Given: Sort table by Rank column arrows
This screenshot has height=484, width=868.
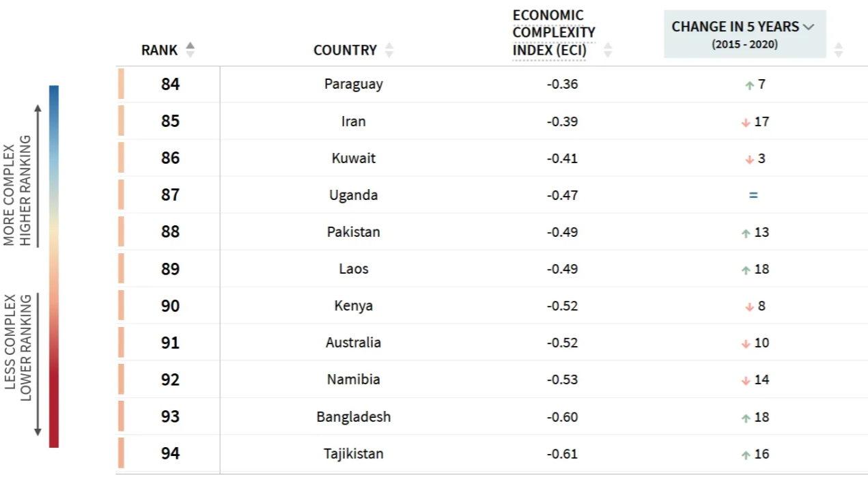Looking at the screenshot, I should (x=190, y=50).
